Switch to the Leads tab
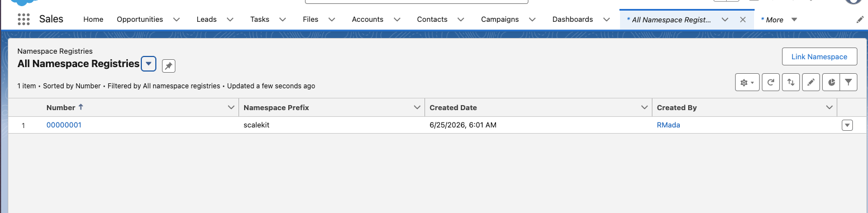 [207, 20]
